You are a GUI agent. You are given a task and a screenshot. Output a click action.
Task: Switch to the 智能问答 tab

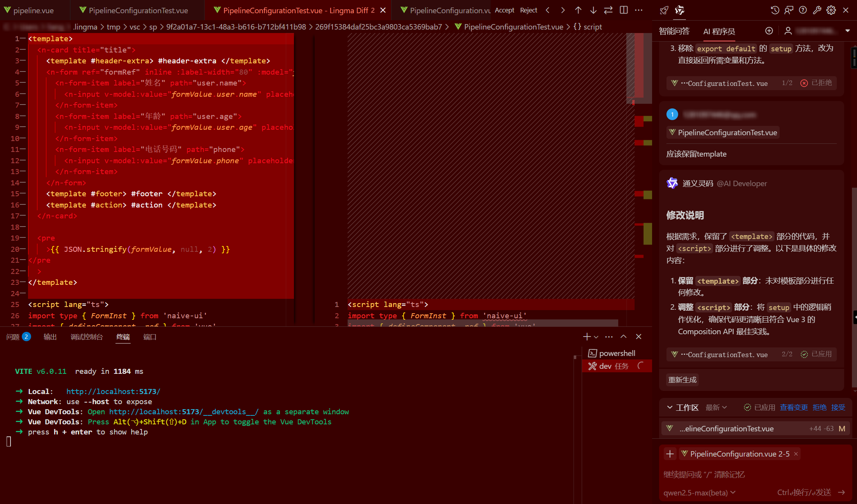pos(674,31)
